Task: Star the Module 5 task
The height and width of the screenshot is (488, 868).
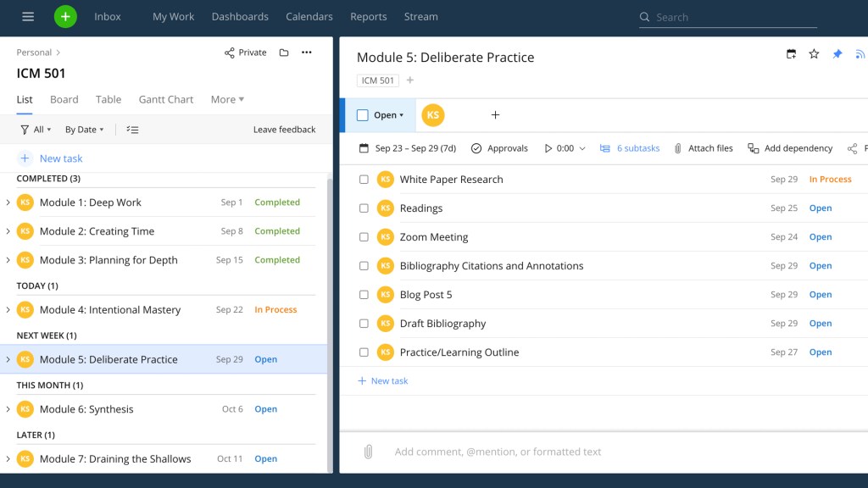Action: pyautogui.click(x=814, y=54)
